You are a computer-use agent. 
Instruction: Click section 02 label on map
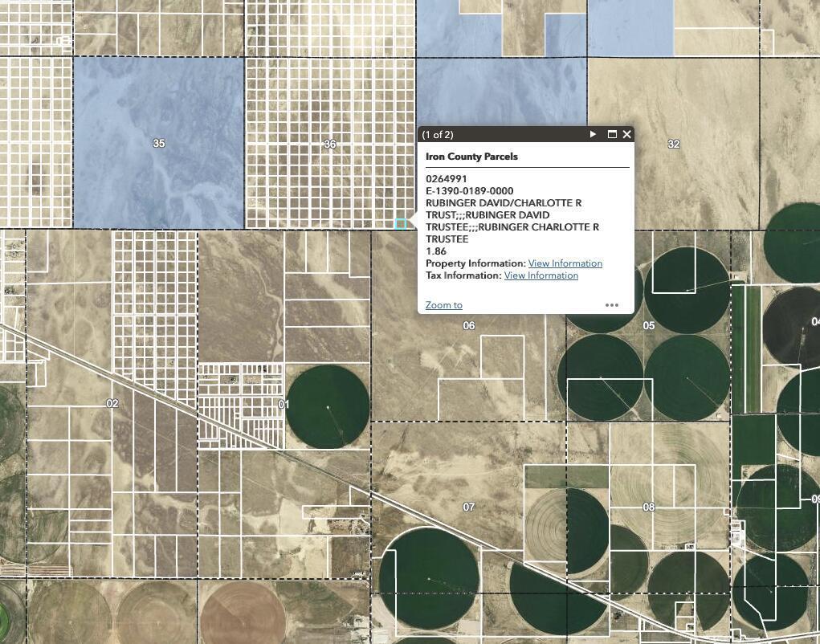112,403
